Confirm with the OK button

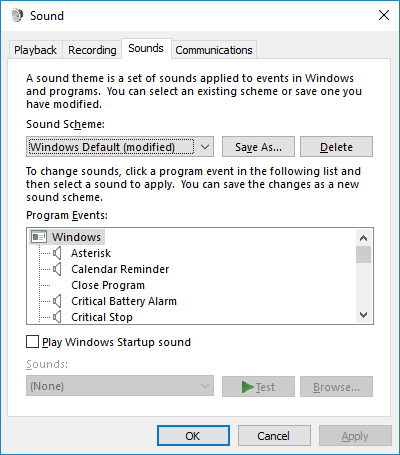(x=193, y=436)
